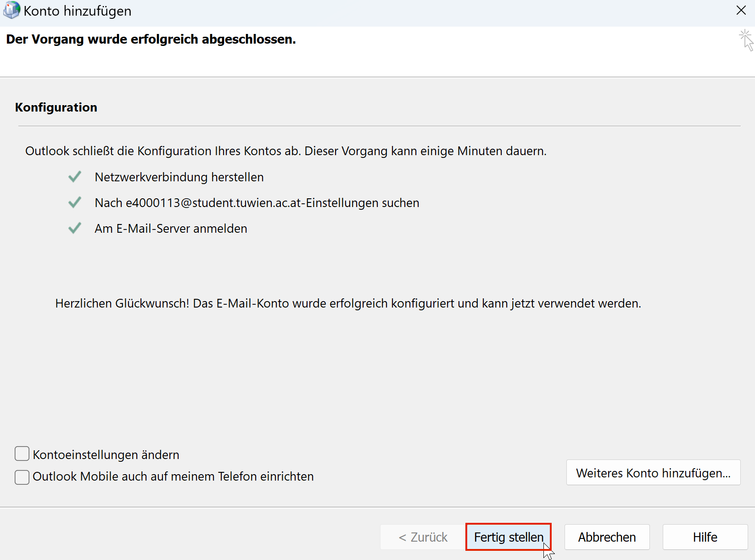The width and height of the screenshot is (755, 560).
Task: Click the Konto hinzufügen title bar icon
Action: [11, 10]
